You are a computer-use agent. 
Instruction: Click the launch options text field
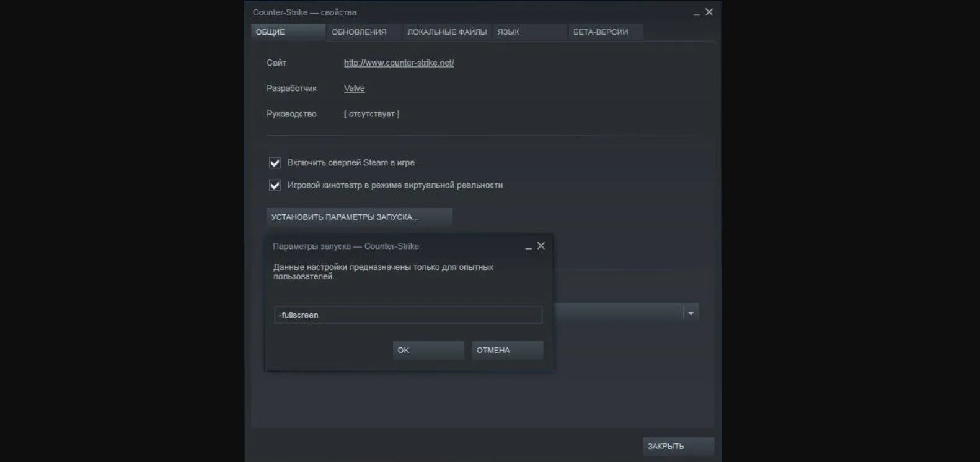(x=408, y=315)
